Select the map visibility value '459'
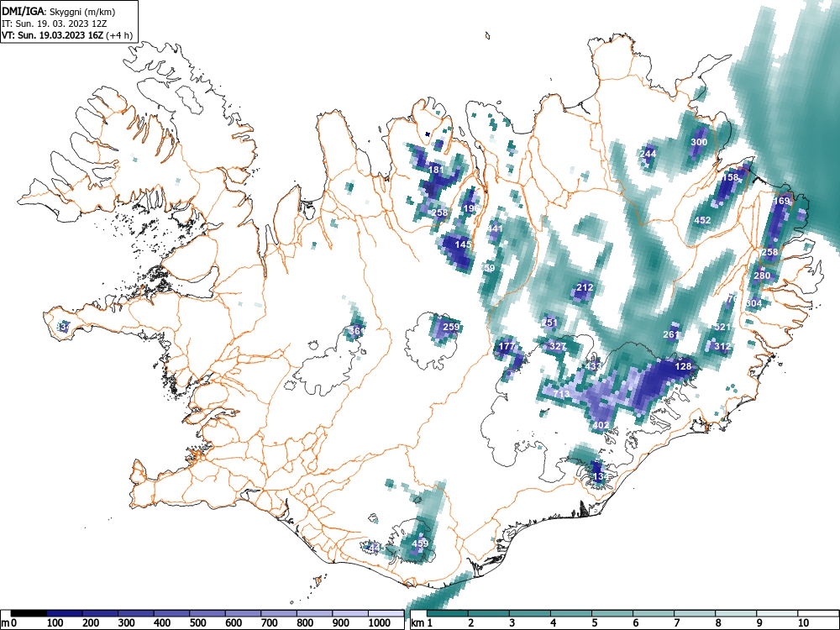Screen dimensions: 840x630 coord(420,543)
